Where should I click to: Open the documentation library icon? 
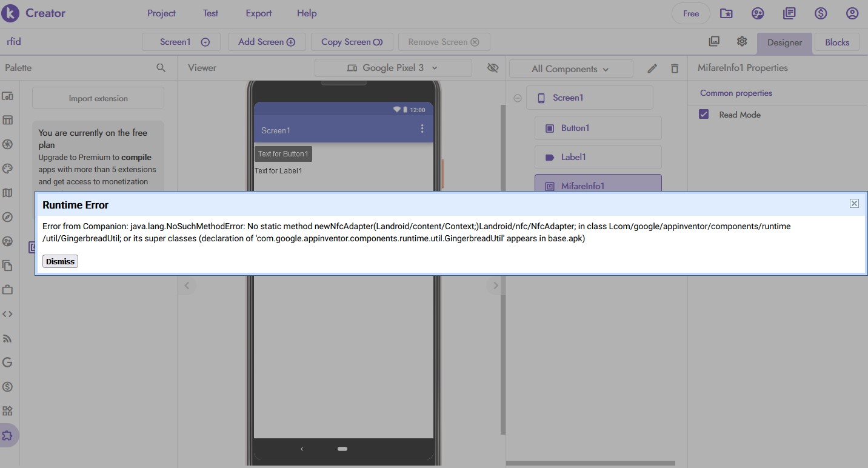pos(789,13)
